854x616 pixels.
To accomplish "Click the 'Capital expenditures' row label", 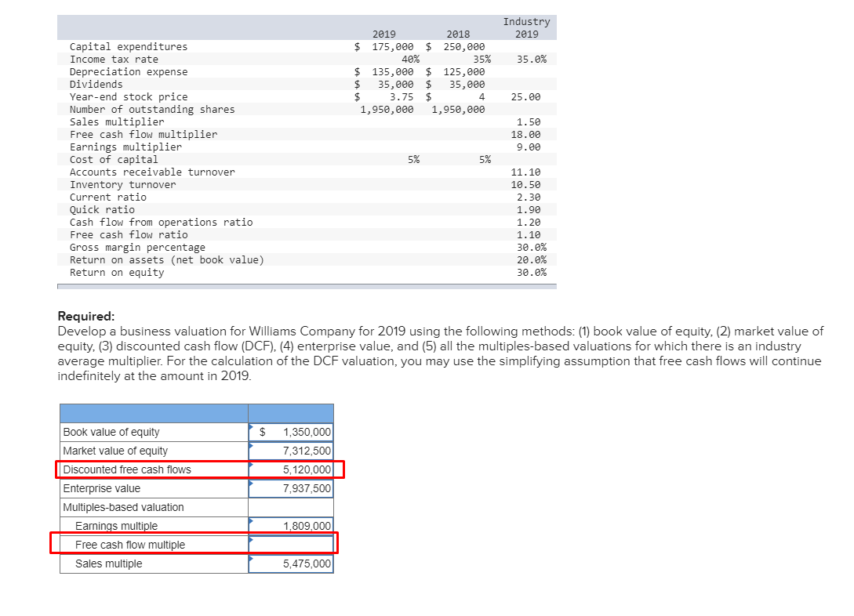I will (129, 47).
